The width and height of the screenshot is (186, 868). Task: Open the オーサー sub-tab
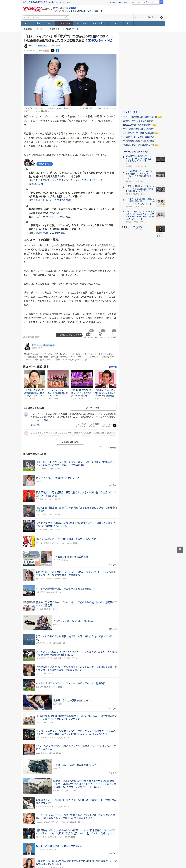click(41, 29)
